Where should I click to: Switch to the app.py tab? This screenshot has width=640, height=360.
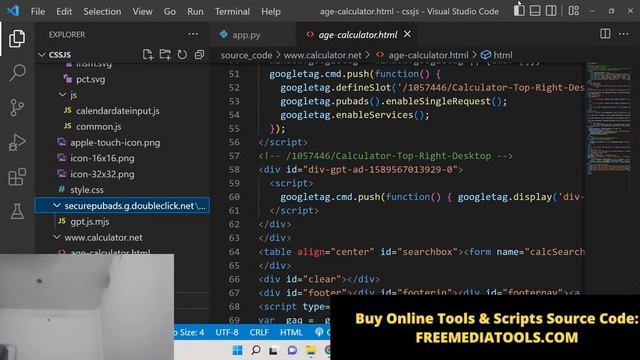pyautogui.click(x=253, y=35)
